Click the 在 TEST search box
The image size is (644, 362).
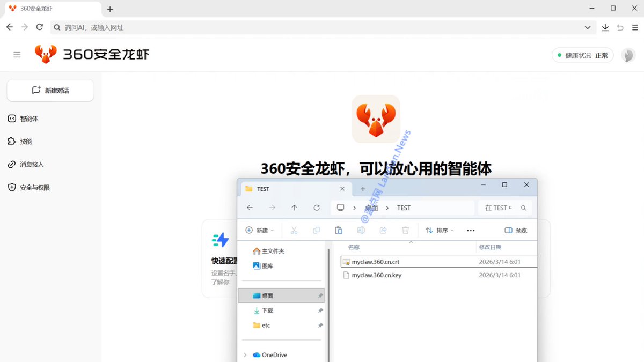pos(505,208)
